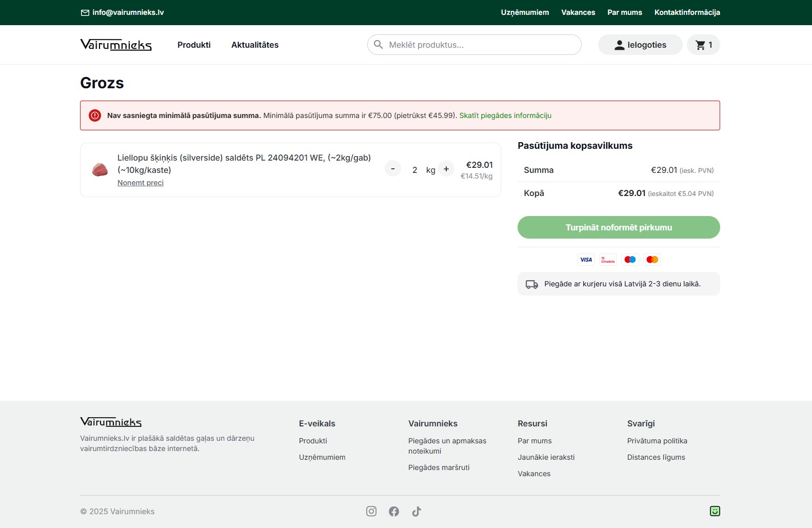The image size is (812, 528).
Task: Open Kontaktinformācija in the top bar
Action: pyautogui.click(x=687, y=12)
